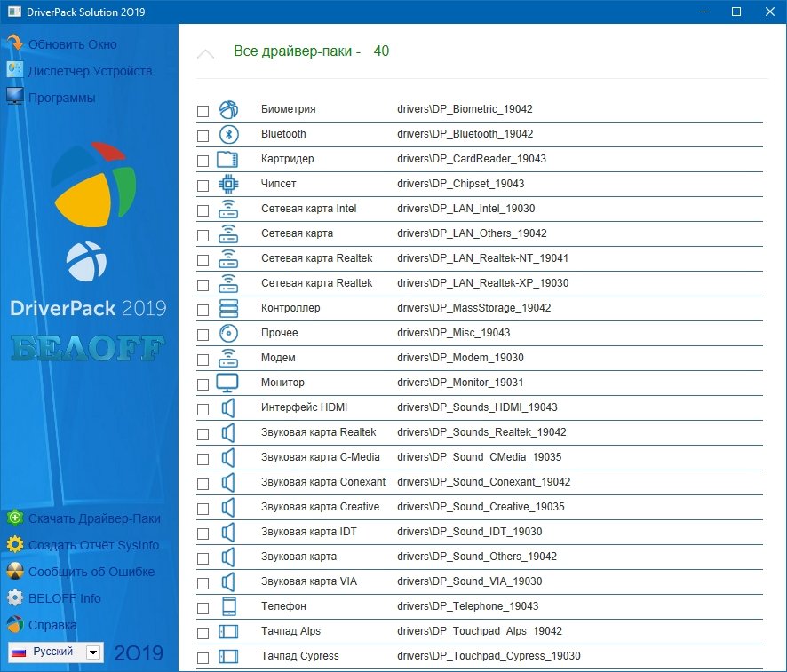Click Обновить Окно to refresh
This screenshot has width=787, height=672.
[x=72, y=44]
